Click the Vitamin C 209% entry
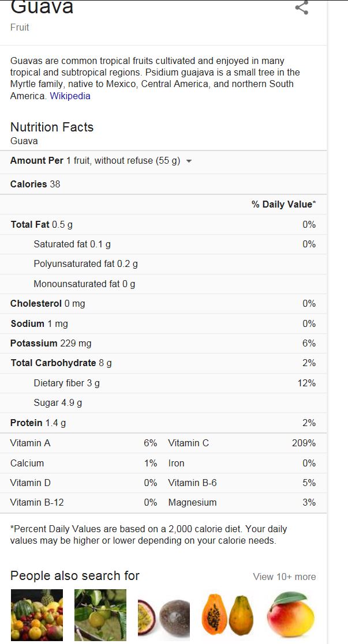 [242, 443]
